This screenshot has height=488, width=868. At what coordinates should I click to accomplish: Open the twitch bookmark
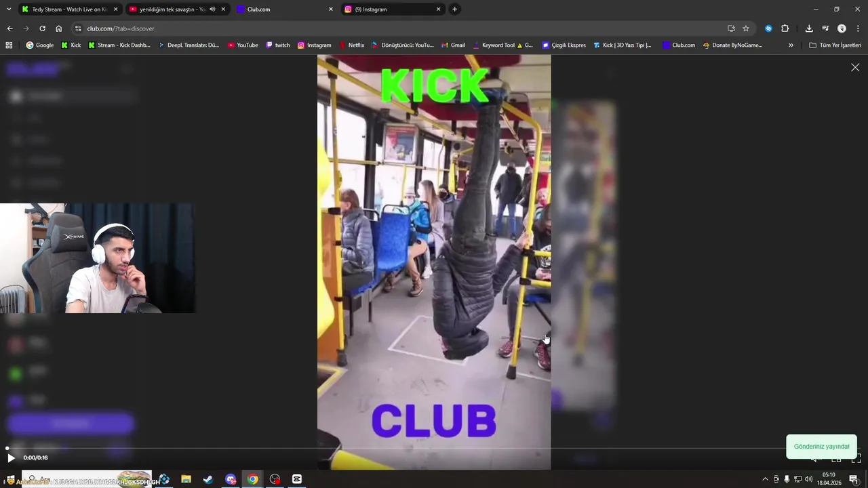tap(278, 45)
